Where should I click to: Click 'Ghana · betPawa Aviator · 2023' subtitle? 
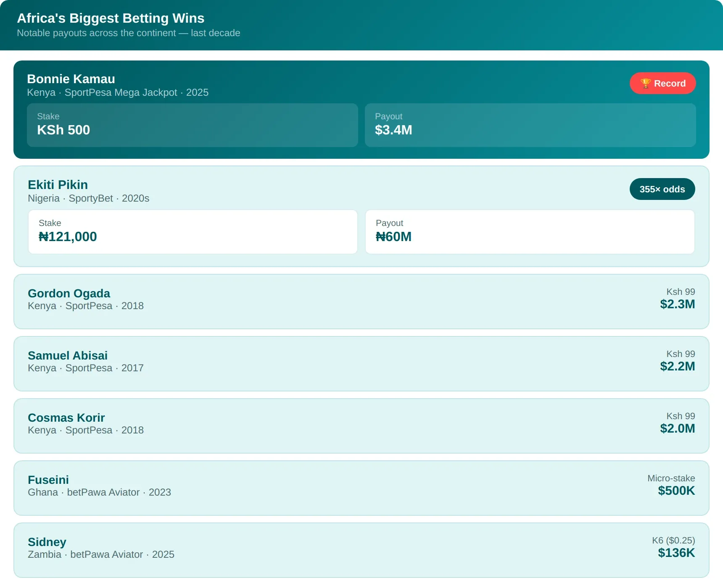[x=99, y=492]
